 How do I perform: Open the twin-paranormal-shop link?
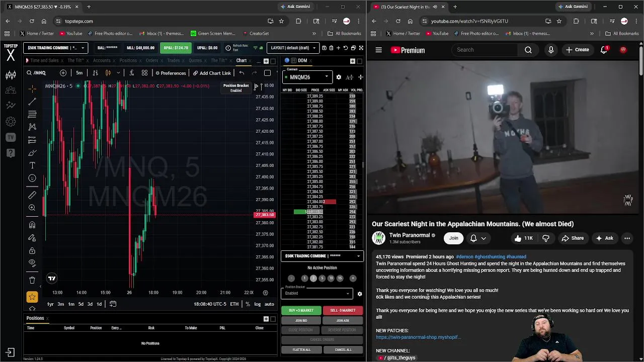[x=418, y=337]
